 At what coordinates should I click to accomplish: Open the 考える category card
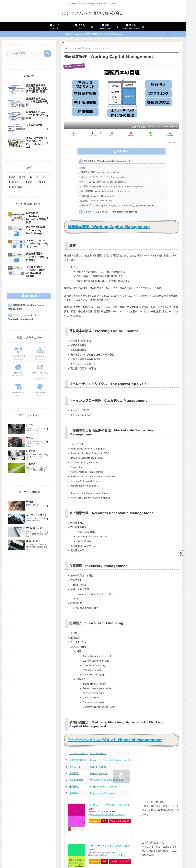(29, 442)
